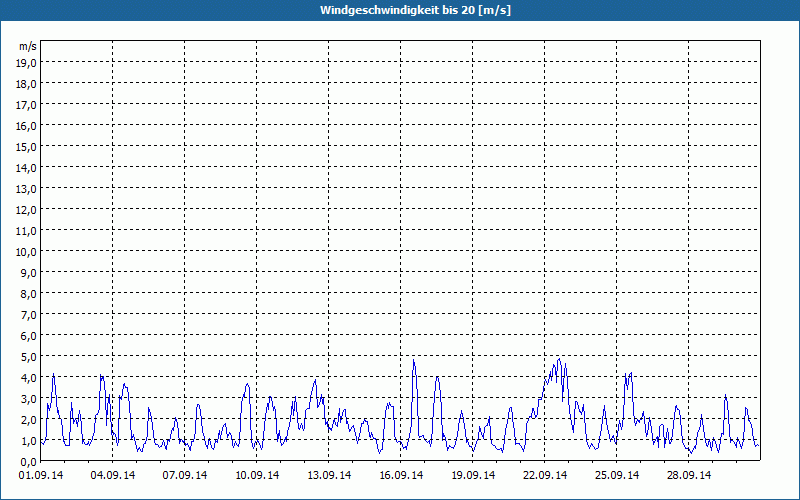Image resolution: width=800 pixels, height=500 pixels.
Task: Click the y-axis label 8,0
Action: 29,294
